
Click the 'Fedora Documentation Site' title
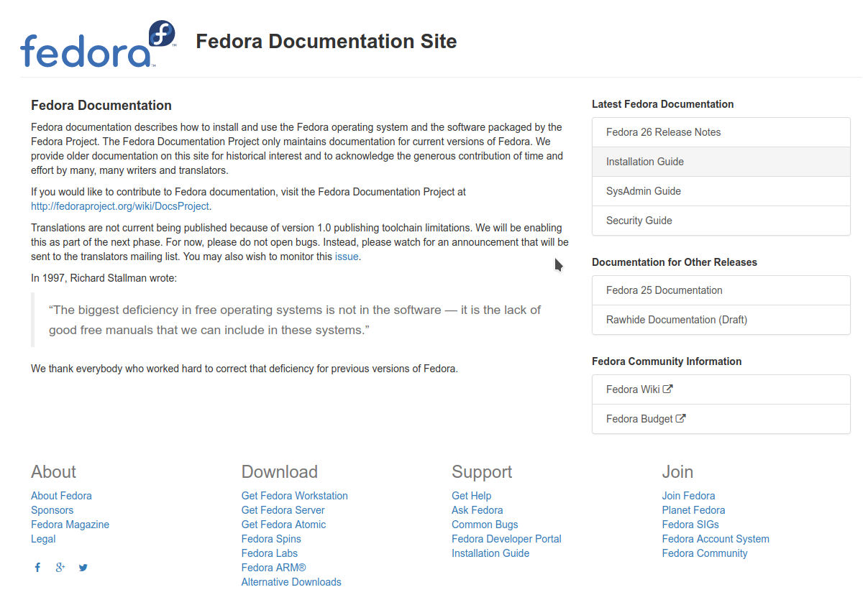326,42
